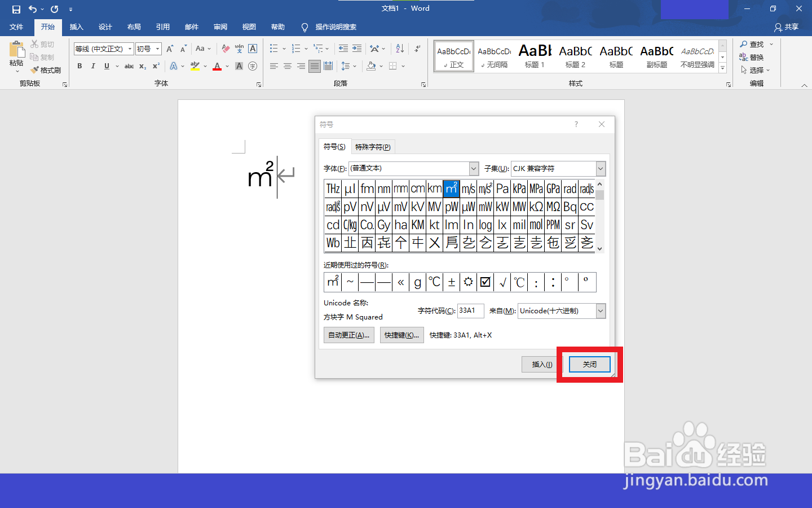Click the Decrease Indent icon
Viewport: 812px width, 508px height.
coord(343,49)
